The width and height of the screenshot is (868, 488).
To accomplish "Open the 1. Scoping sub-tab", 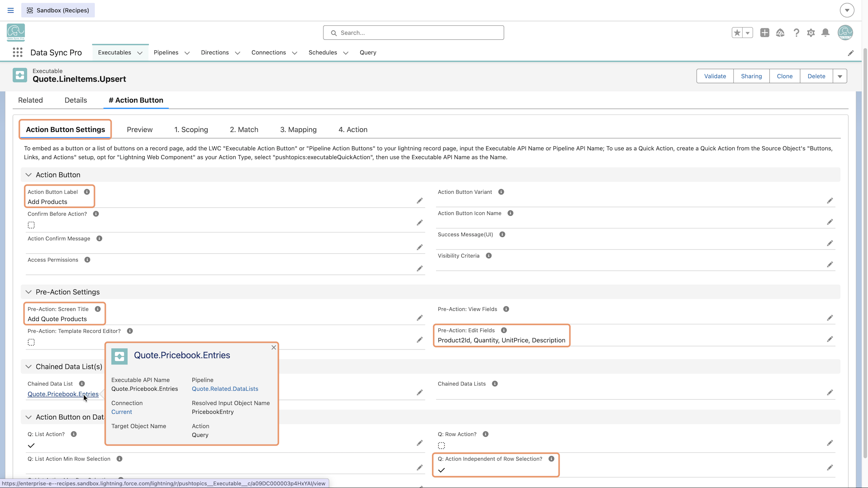I will point(191,130).
